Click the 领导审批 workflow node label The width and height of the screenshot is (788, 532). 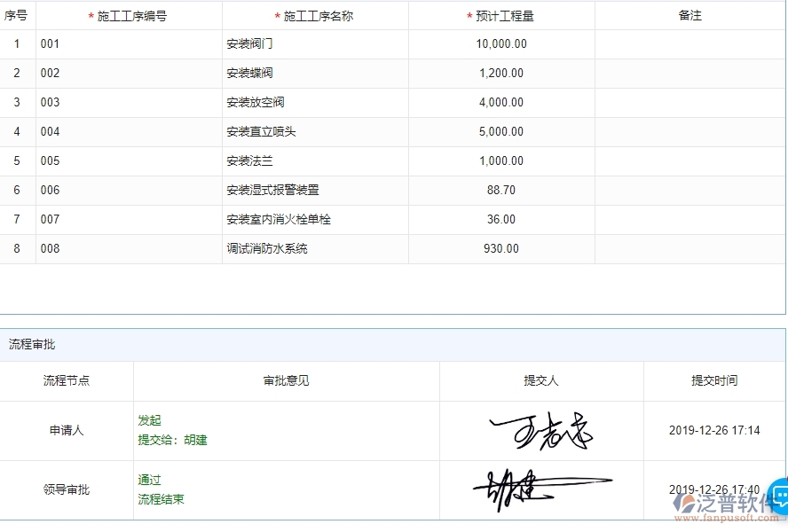[67, 489]
